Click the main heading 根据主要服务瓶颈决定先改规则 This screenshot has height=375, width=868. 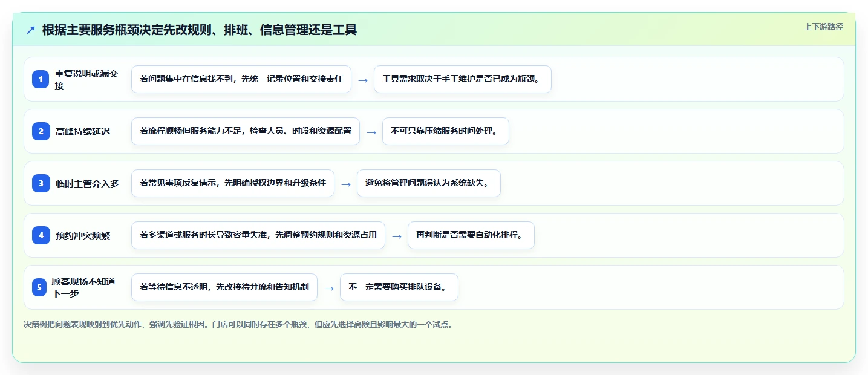[x=200, y=30]
